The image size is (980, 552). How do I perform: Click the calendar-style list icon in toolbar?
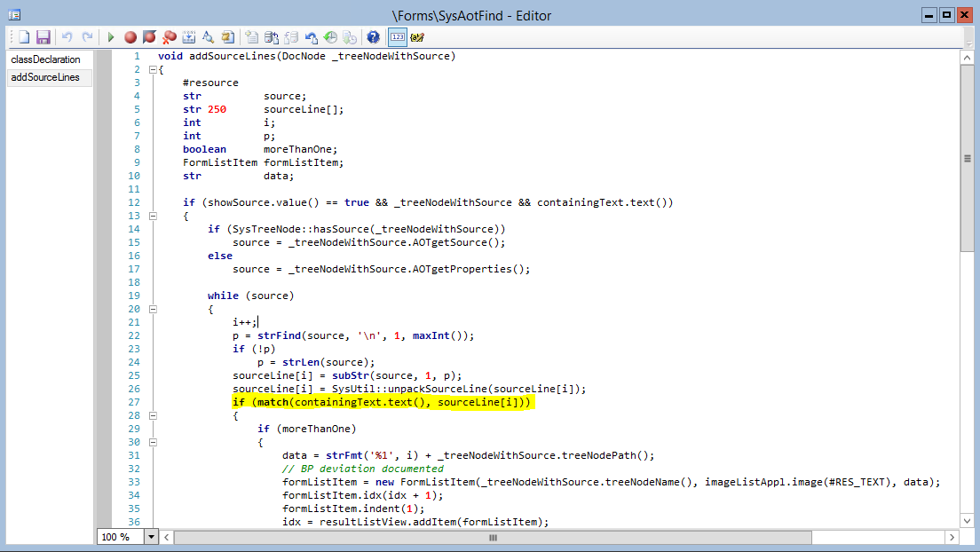189,37
